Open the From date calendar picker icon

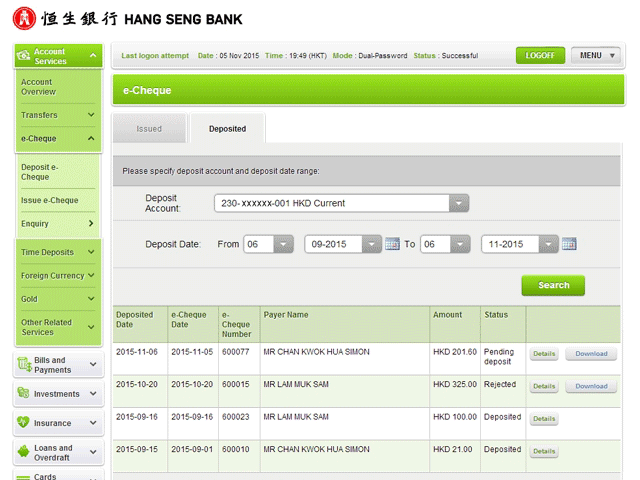tap(392, 244)
